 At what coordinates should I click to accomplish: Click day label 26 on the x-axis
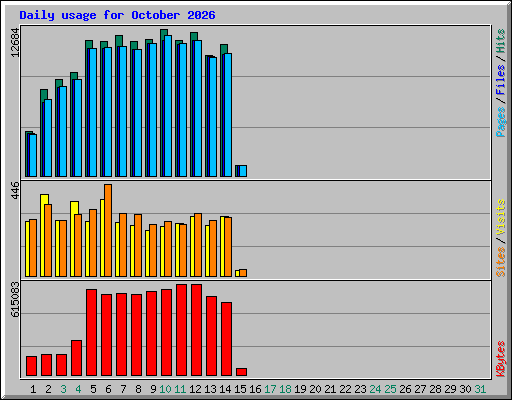tap(405, 389)
